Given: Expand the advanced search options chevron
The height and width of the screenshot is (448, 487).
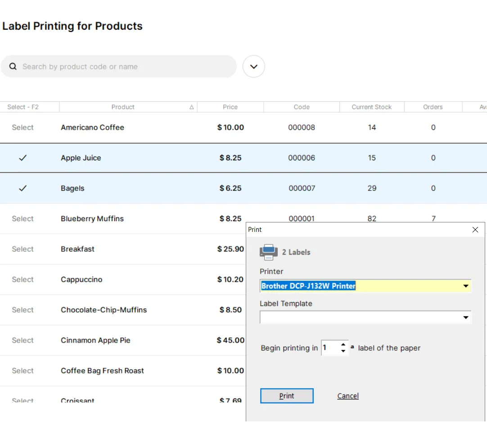Looking at the screenshot, I should click(253, 66).
